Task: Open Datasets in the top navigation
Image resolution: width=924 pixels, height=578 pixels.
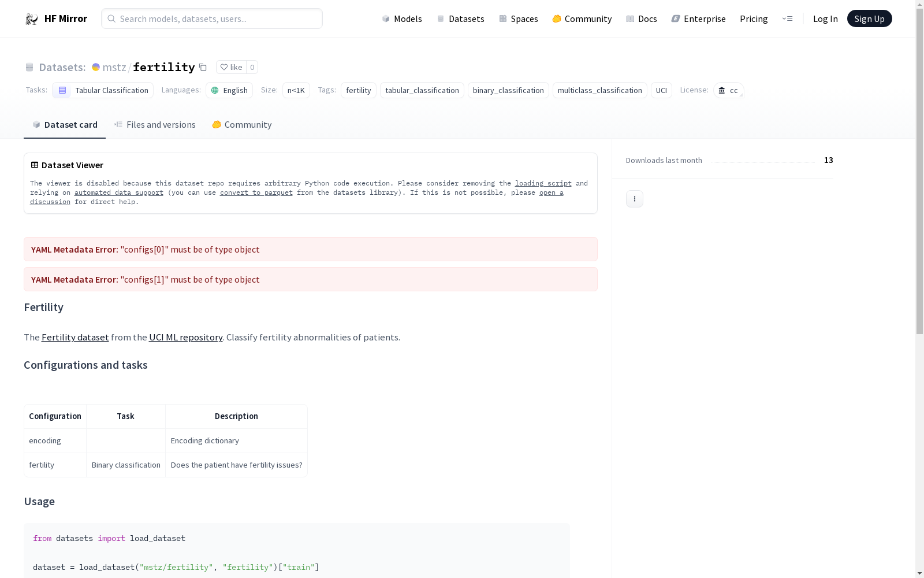Action: (460, 18)
